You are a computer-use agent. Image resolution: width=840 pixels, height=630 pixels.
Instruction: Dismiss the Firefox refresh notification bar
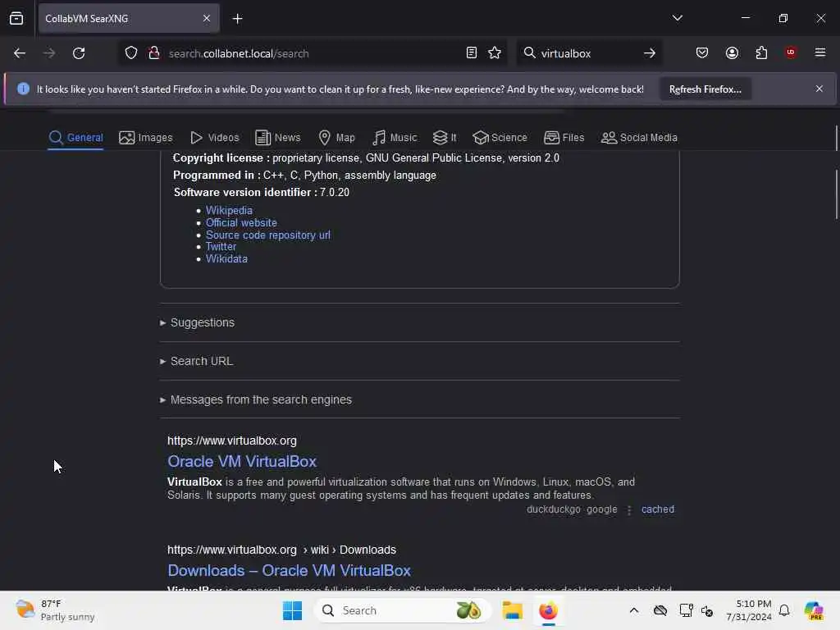pos(819,89)
